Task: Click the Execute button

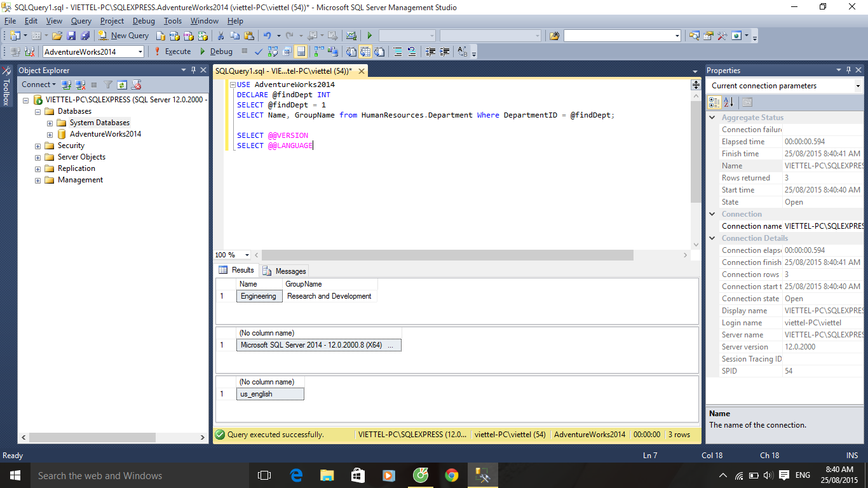Action: click(x=172, y=51)
